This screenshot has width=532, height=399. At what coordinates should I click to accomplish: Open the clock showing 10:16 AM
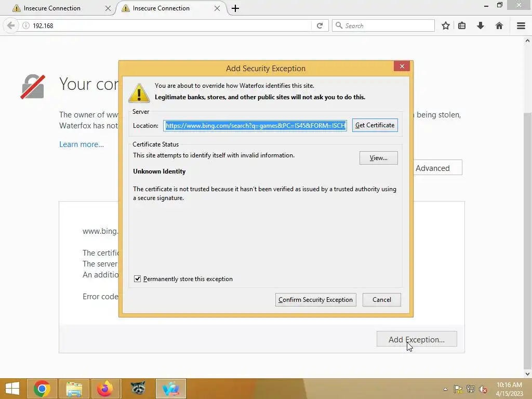pyautogui.click(x=509, y=389)
